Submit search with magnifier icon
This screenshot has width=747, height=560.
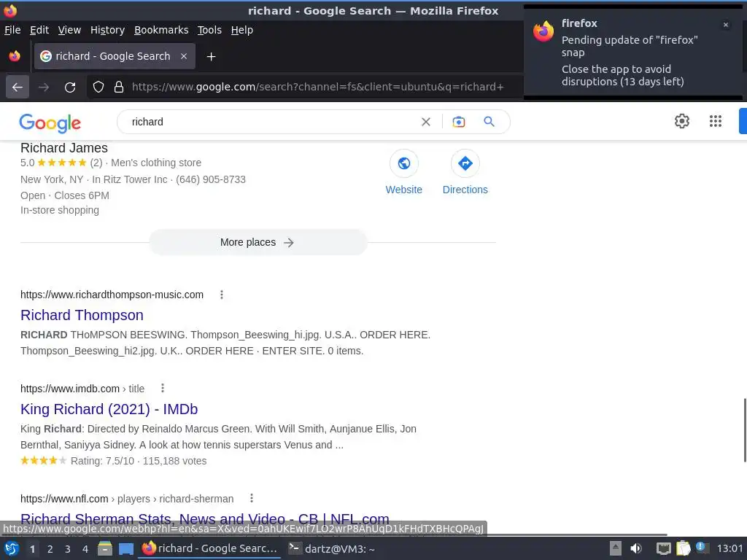point(489,122)
